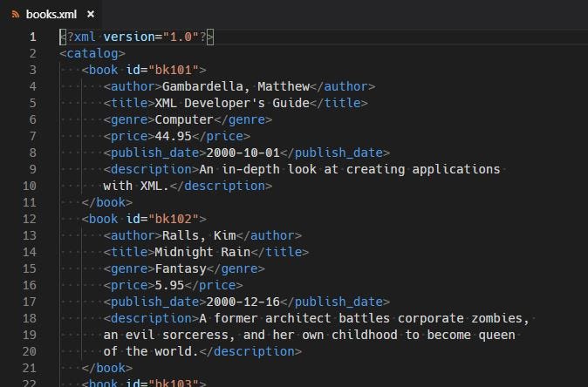Click the price value 5.95
588x387 pixels.
point(169,285)
